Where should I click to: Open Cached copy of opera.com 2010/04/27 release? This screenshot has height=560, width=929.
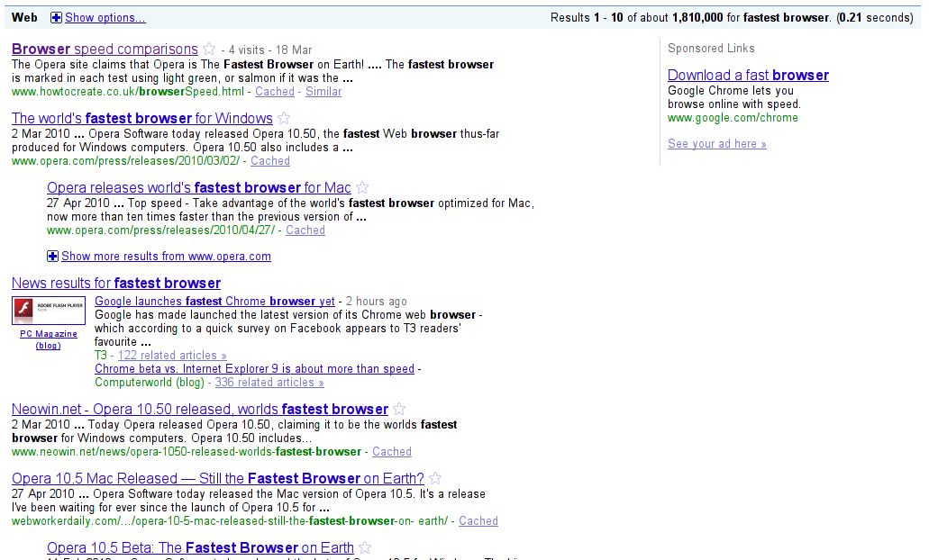click(x=305, y=230)
